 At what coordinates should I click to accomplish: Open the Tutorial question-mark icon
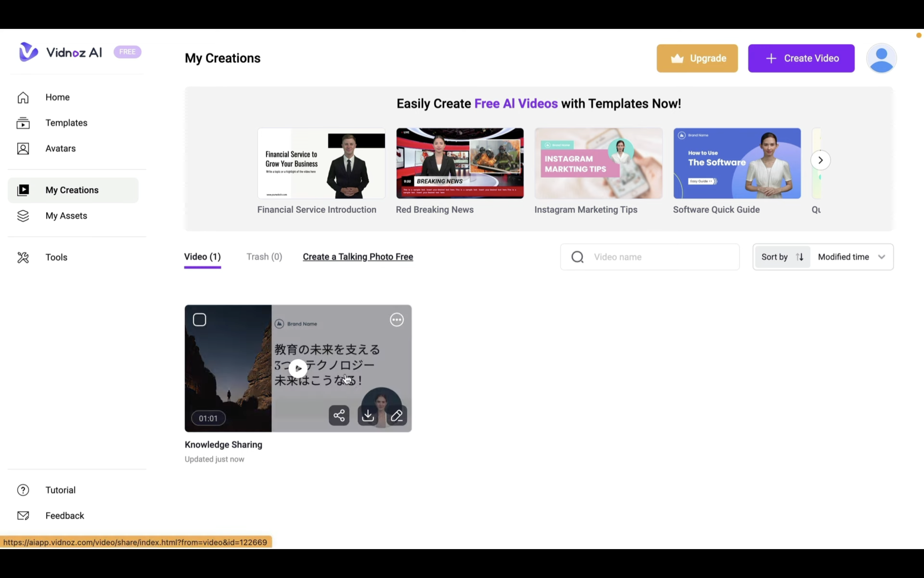click(x=23, y=490)
